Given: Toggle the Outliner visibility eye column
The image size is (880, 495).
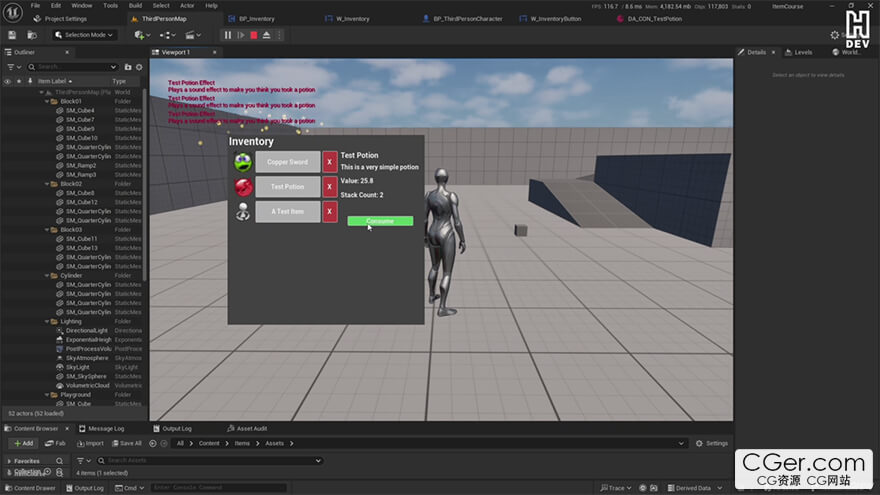Looking at the screenshot, I should pyautogui.click(x=8, y=81).
